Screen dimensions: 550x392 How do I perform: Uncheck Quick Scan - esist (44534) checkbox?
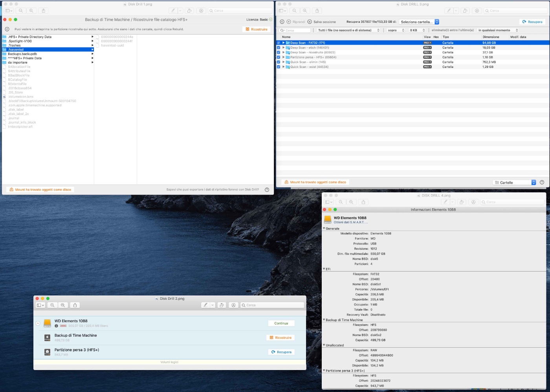279,67
